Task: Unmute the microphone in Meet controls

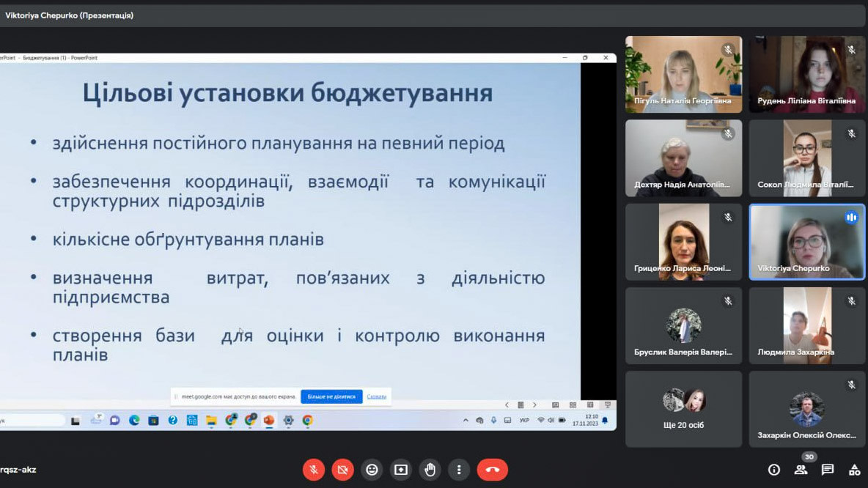Action: click(314, 470)
